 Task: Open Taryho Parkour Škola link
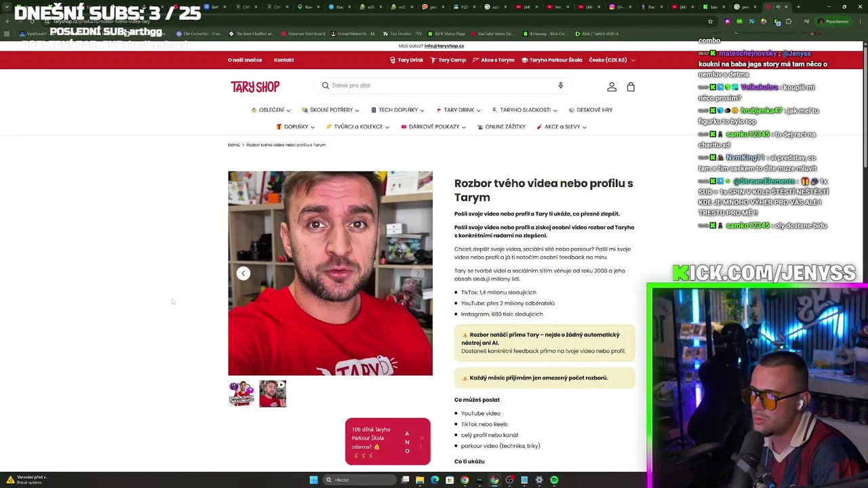point(551,60)
